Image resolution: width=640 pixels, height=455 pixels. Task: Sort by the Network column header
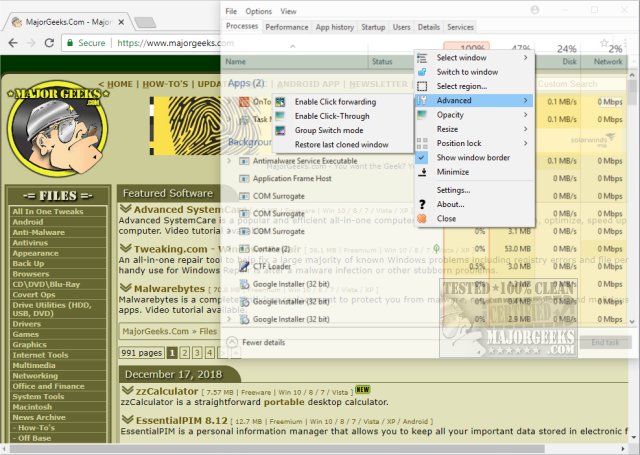[x=608, y=62]
